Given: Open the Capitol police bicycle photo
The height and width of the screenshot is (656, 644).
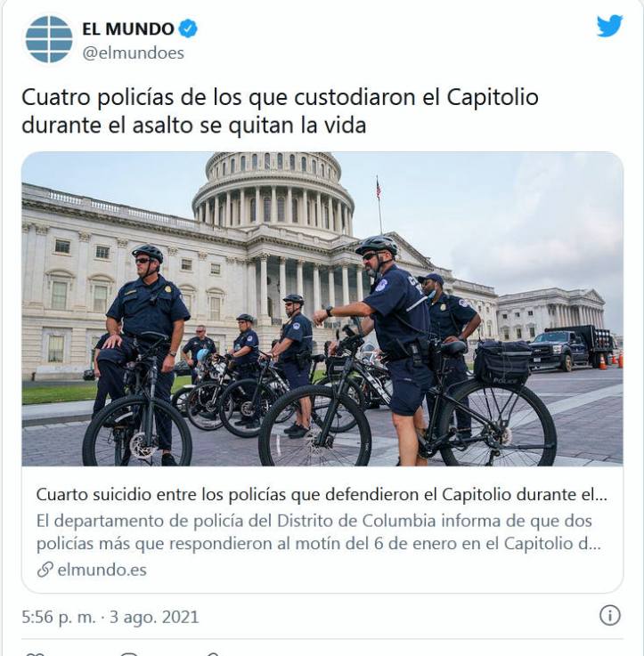Looking at the screenshot, I should 322,309.
